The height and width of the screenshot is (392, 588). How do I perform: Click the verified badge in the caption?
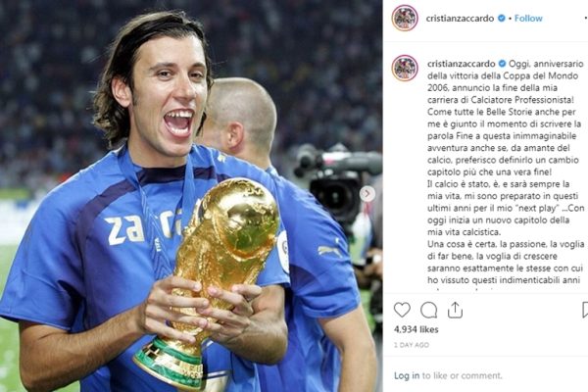tap(502, 64)
